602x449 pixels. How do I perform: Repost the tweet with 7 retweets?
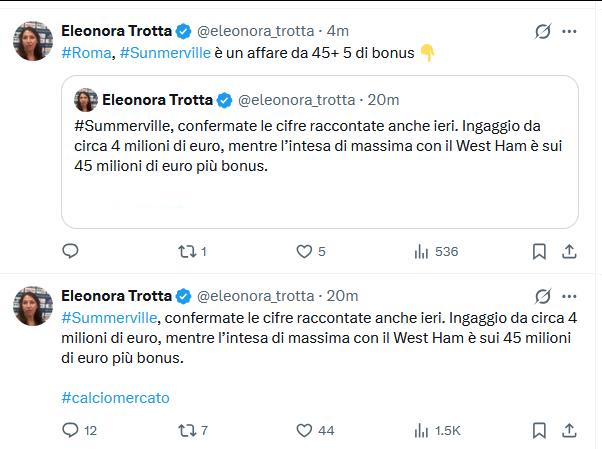click(193, 430)
